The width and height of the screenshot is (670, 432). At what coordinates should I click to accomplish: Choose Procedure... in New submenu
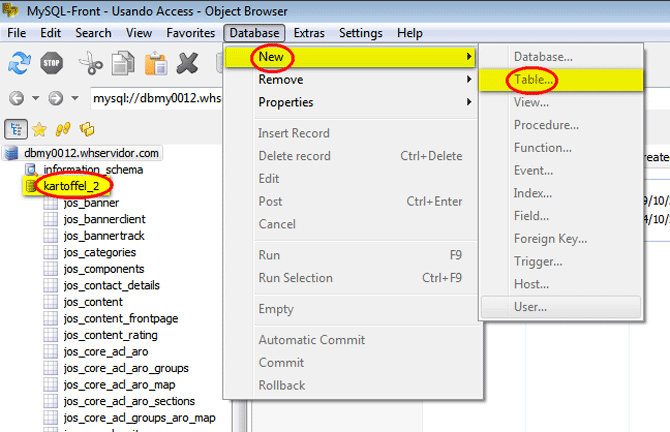[561, 125]
